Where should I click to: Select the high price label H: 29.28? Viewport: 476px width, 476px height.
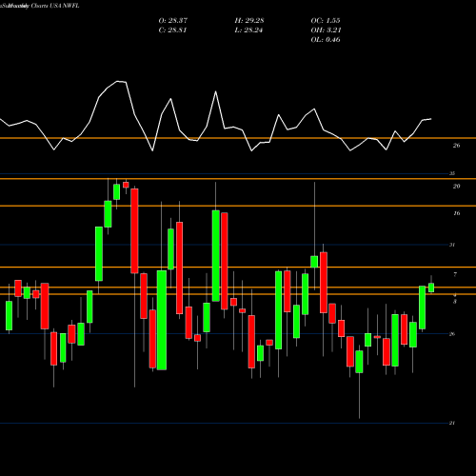[249, 21]
